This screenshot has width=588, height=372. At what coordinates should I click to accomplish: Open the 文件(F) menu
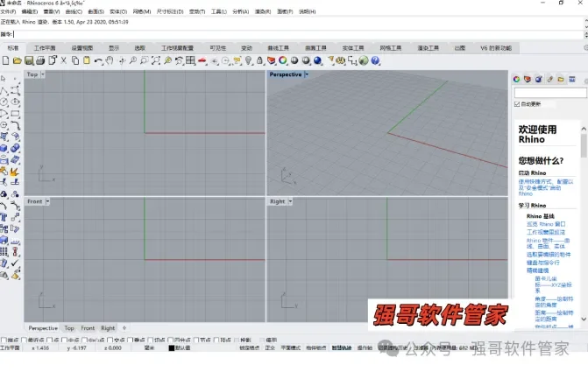pyautogui.click(x=8, y=11)
